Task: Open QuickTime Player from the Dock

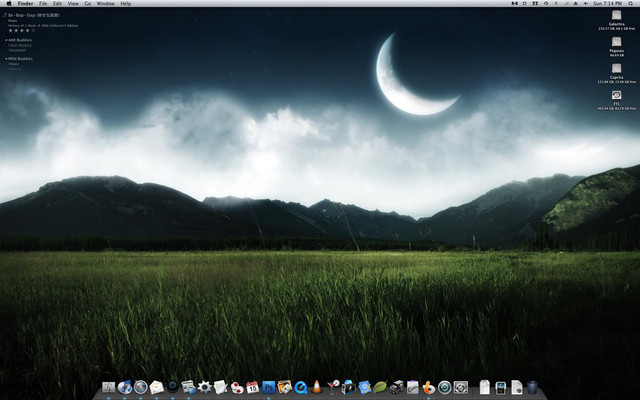Action: [x=300, y=387]
